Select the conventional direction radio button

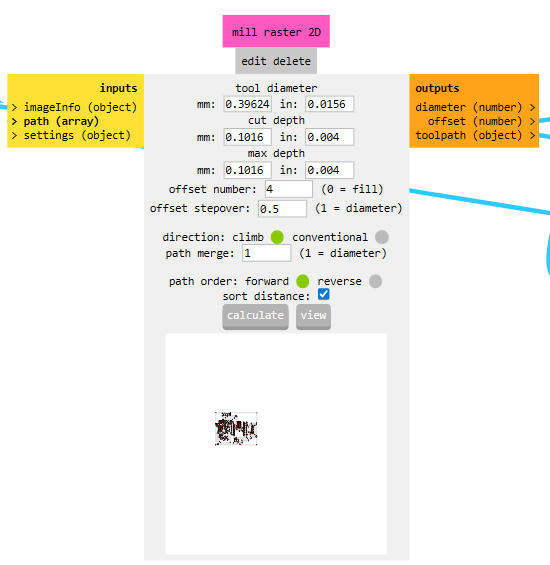coord(382,237)
